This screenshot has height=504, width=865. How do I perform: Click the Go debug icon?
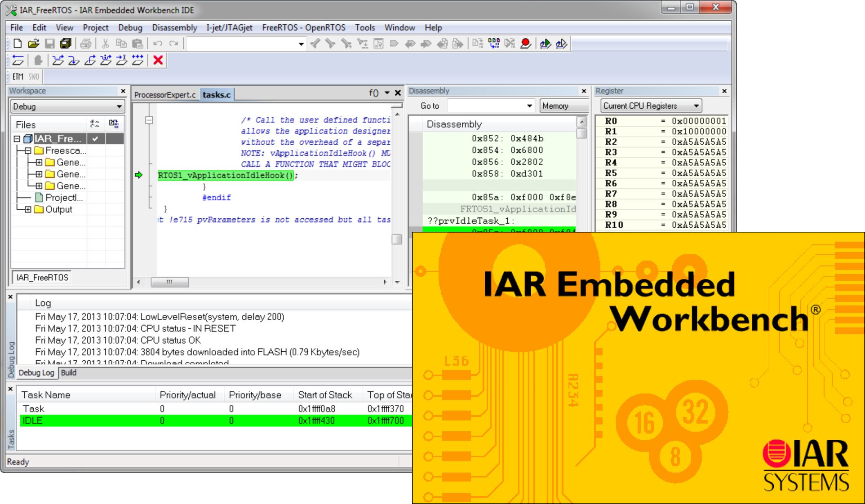coord(138,60)
